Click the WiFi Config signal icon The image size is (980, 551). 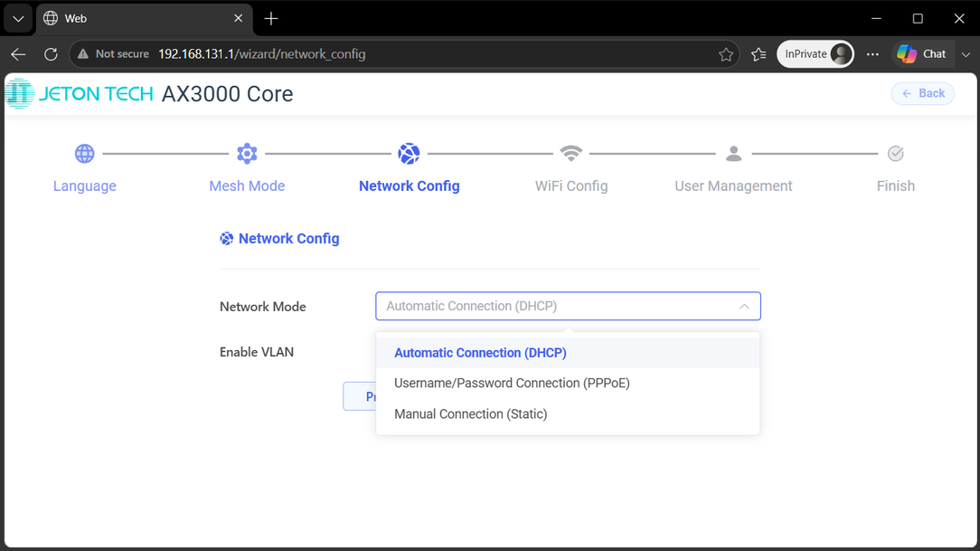570,153
